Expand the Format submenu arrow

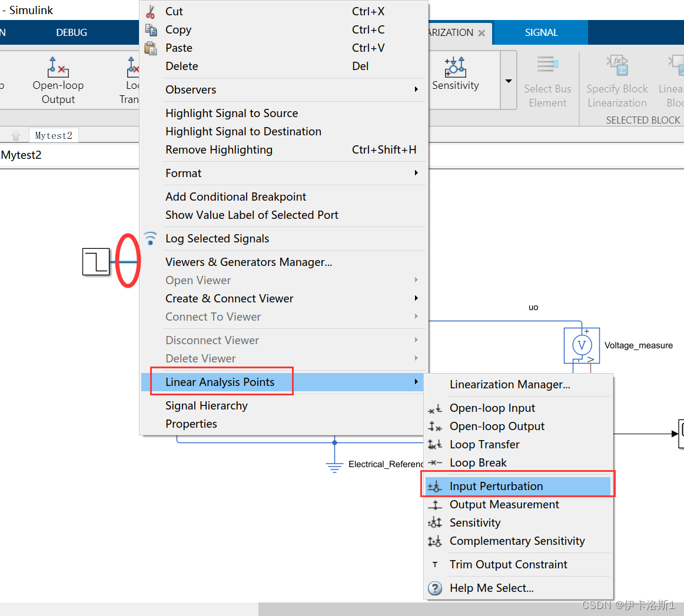tap(416, 173)
